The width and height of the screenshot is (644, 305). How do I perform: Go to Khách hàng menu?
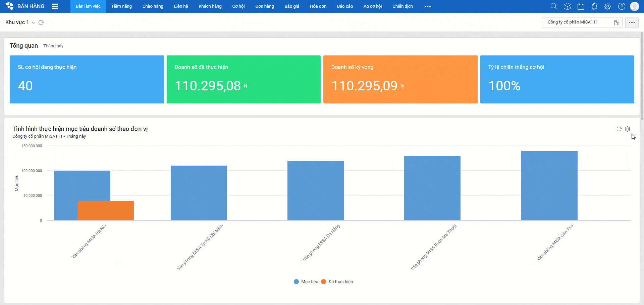coord(210,6)
